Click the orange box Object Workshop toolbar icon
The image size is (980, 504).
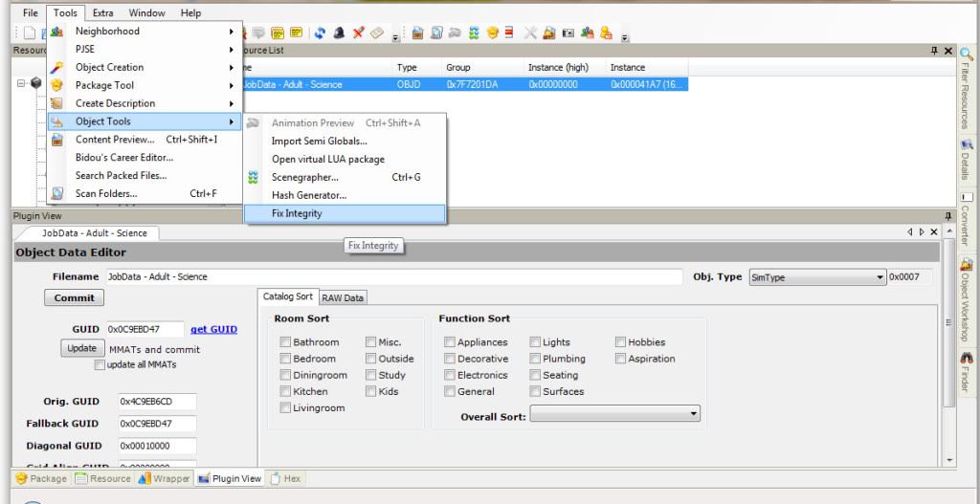548,33
